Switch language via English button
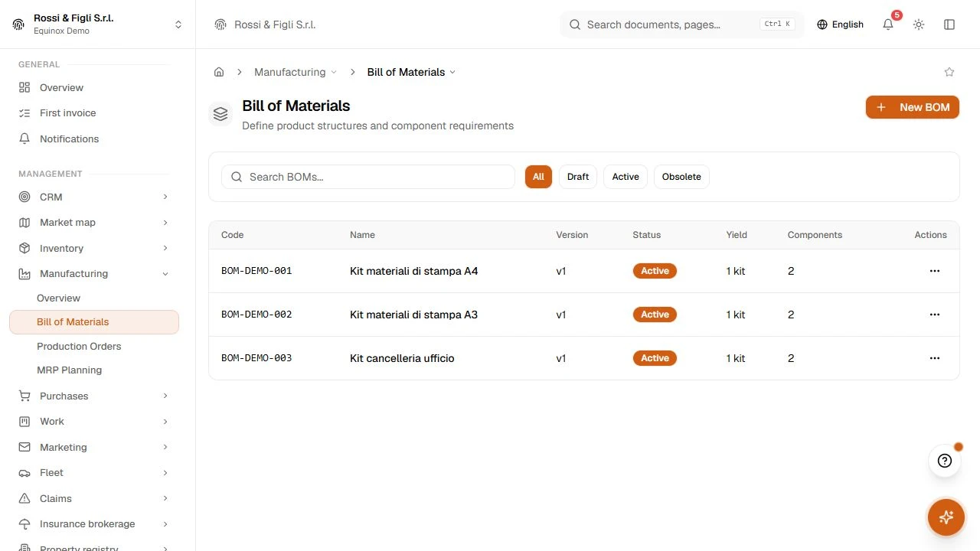The image size is (980, 551). coord(840,24)
